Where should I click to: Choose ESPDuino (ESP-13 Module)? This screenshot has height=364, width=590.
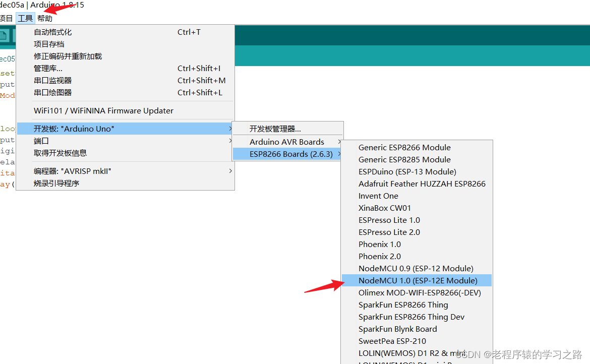click(417, 171)
